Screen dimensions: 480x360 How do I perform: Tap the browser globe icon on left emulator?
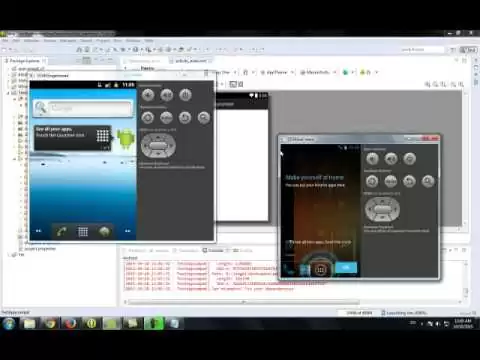coord(104,231)
